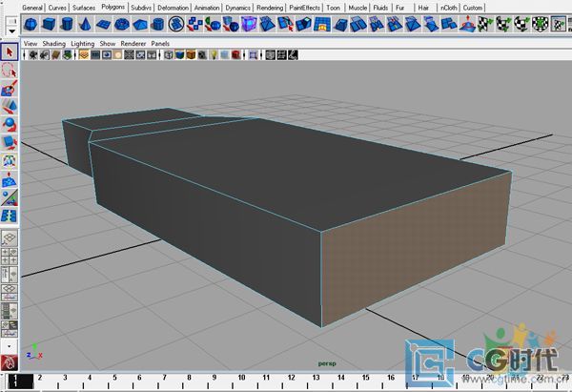The image size is (572, 392).
Task: Switch to the nCloth shelf tab
Action: click(x=448, y=8)
